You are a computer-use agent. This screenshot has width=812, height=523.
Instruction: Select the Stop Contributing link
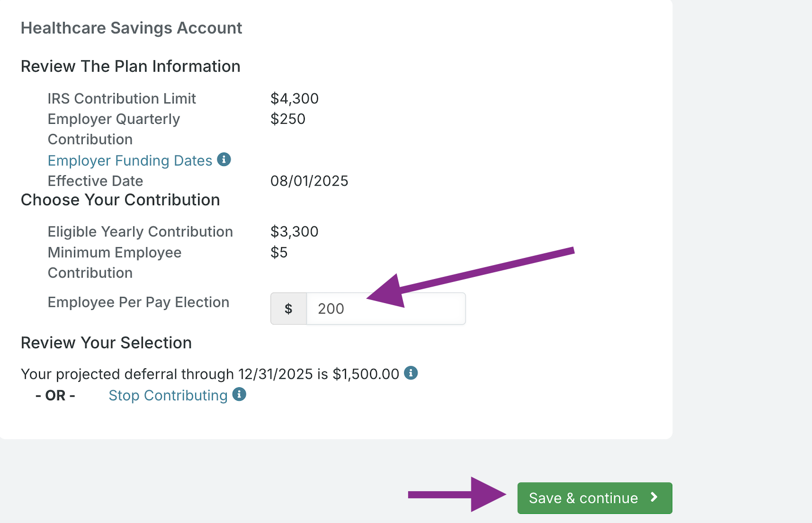(x=168, y=396)
